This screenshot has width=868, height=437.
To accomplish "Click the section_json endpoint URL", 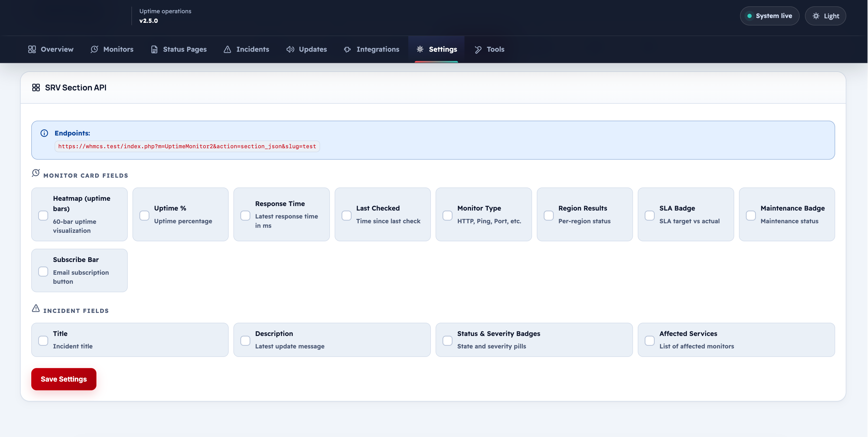I will [187, 146].
